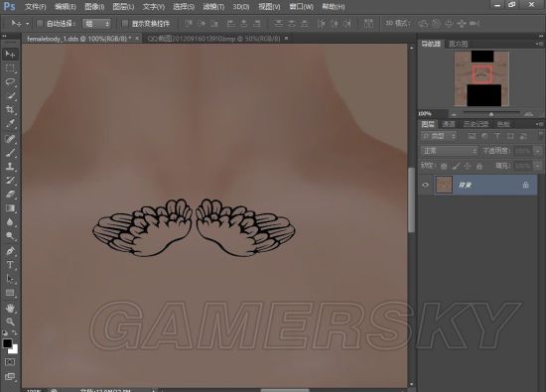Close the femalebody_1.dds tab
The image size is (546, 392).
pyautogui.click(x=137, y=39)
